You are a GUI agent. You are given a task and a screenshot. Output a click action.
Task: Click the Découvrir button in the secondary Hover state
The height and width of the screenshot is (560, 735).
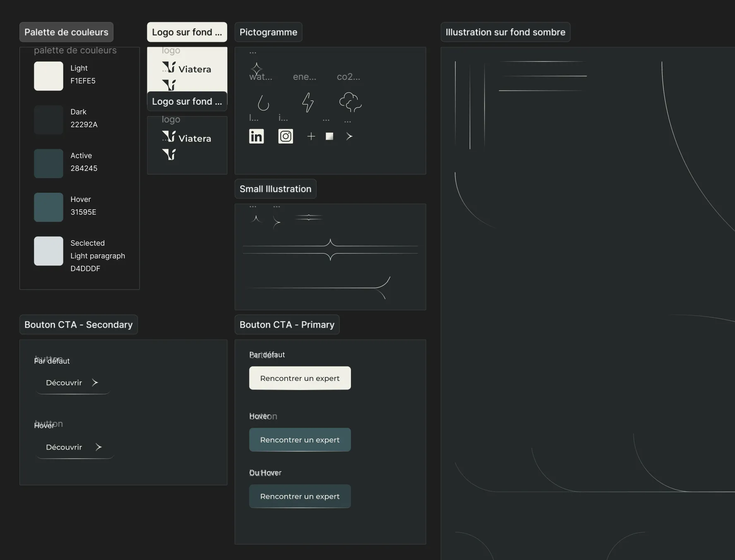[x=75, y=448]
